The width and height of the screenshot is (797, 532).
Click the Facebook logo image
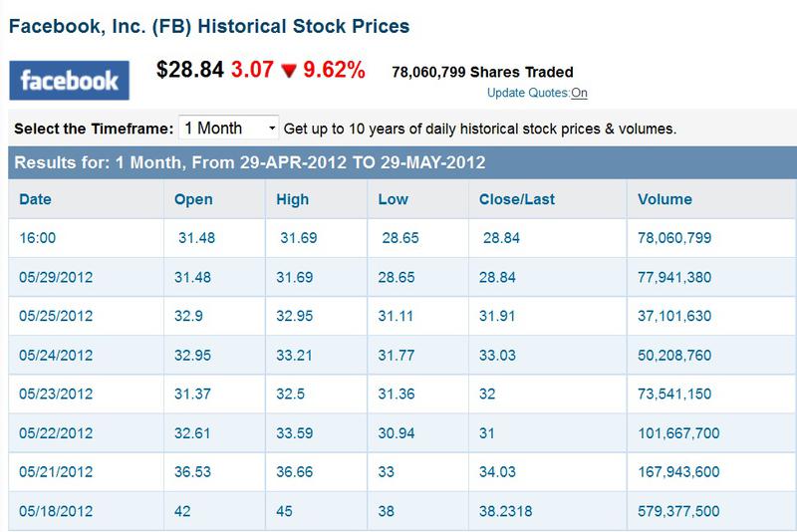tap(69, 81)
